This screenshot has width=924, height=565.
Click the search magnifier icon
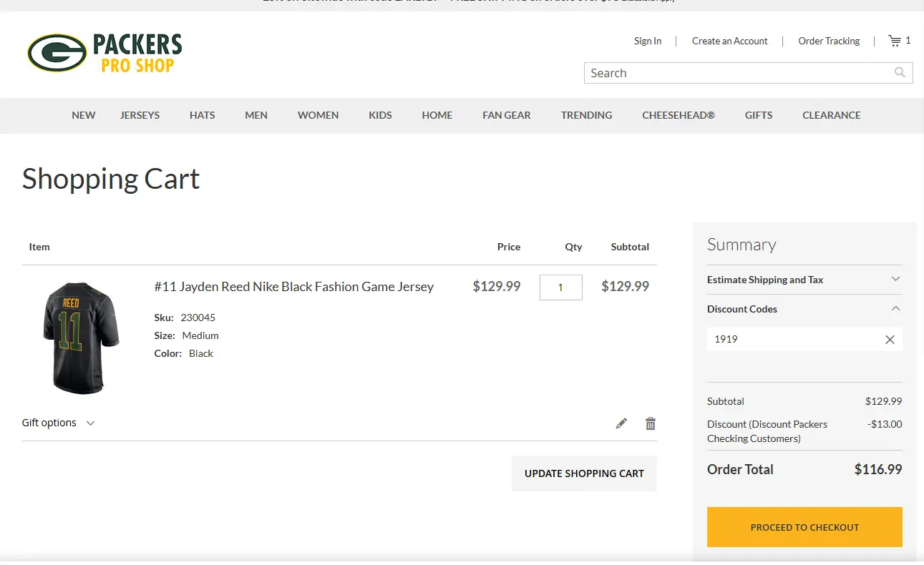[x=899, y=72]
